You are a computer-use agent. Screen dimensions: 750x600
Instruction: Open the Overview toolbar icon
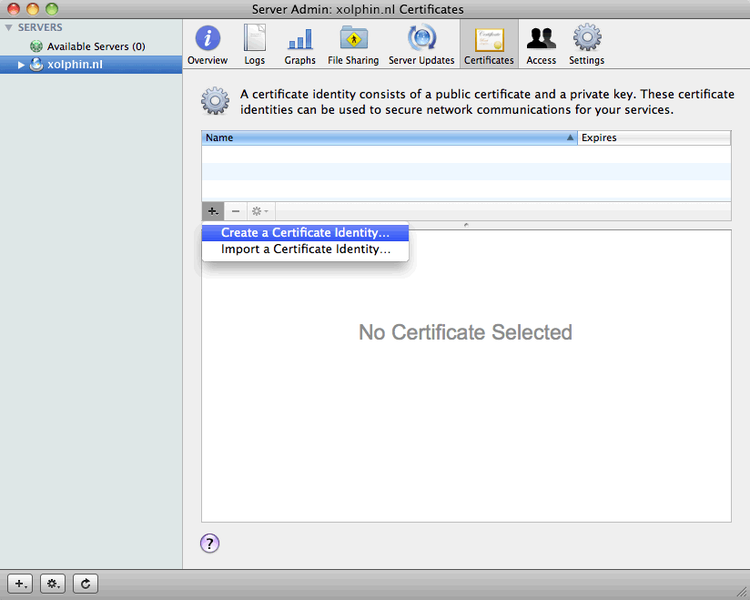point(207,45)
